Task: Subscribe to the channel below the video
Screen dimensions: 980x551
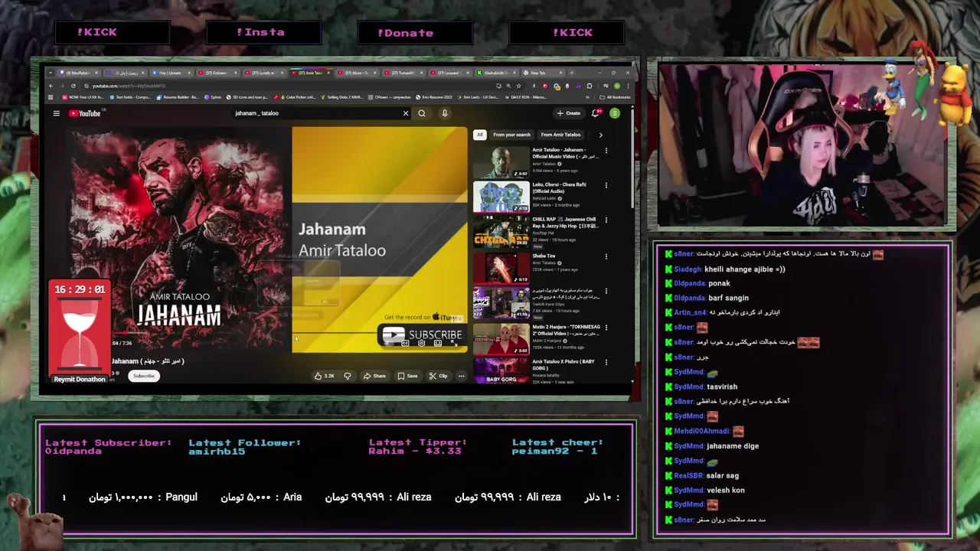Action: (144, 376)
